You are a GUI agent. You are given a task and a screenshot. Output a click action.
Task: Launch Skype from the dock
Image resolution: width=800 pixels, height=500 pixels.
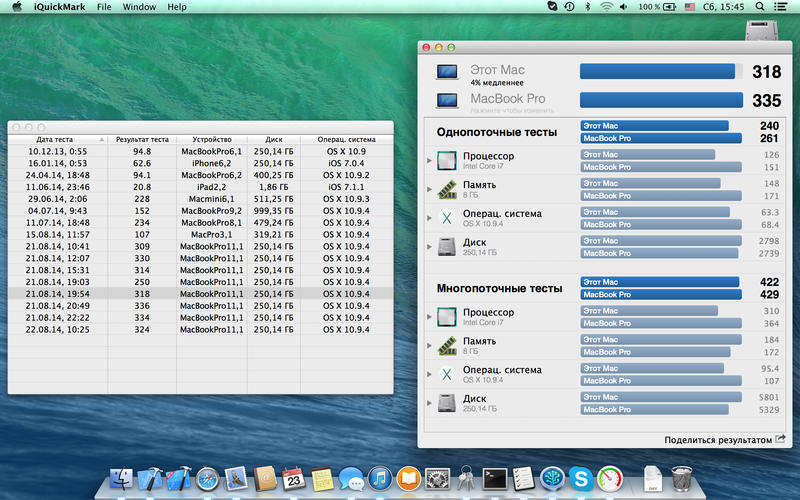[x=581, y=479]
